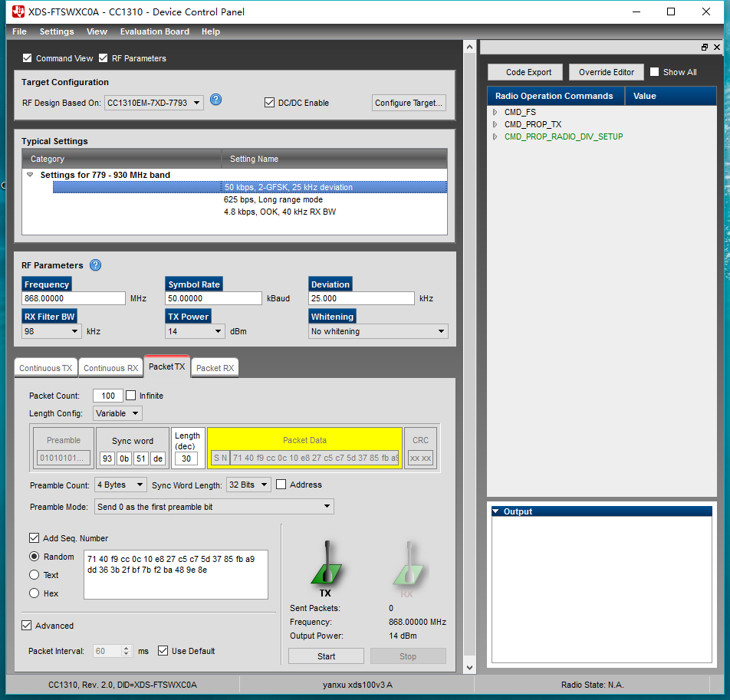Open Whitening dropdown

pyautogui.click(x=378, y=331)
